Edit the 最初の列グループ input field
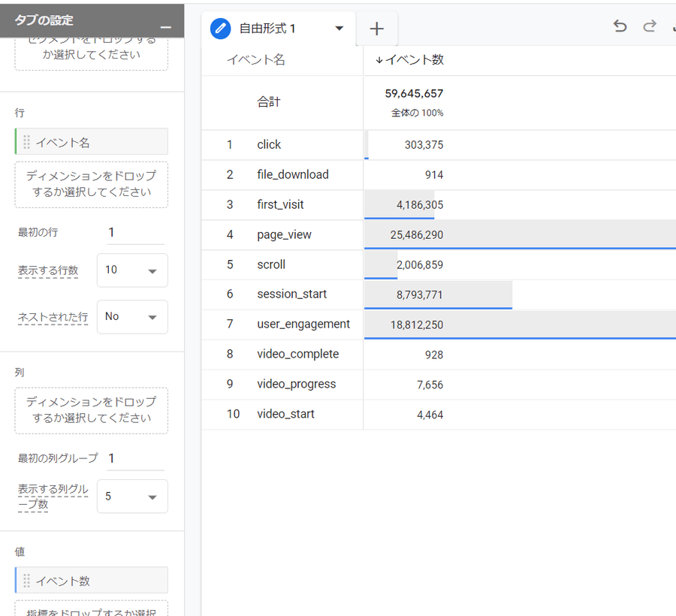This screenshot has height=616, width=676. [x=135, y=458]
